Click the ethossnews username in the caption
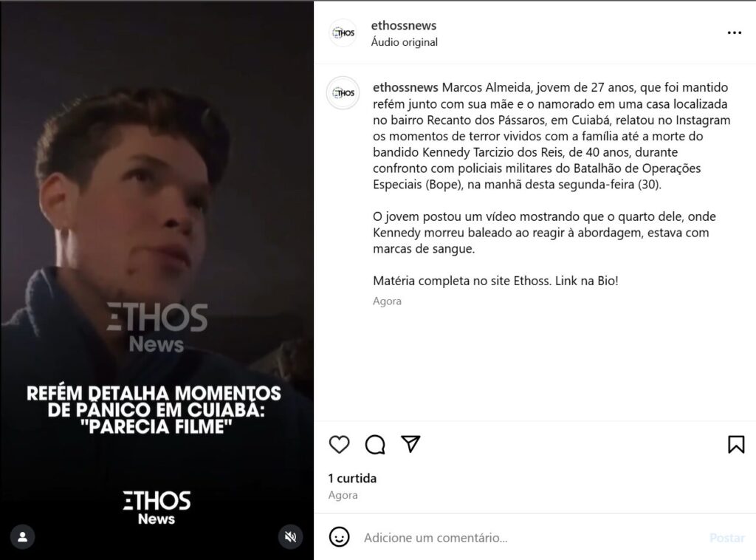 point(405,87)
